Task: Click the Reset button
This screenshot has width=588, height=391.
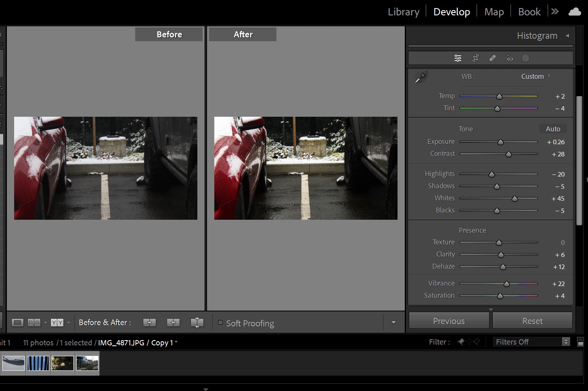Action: pyautogui.click(x=532, y=321)
